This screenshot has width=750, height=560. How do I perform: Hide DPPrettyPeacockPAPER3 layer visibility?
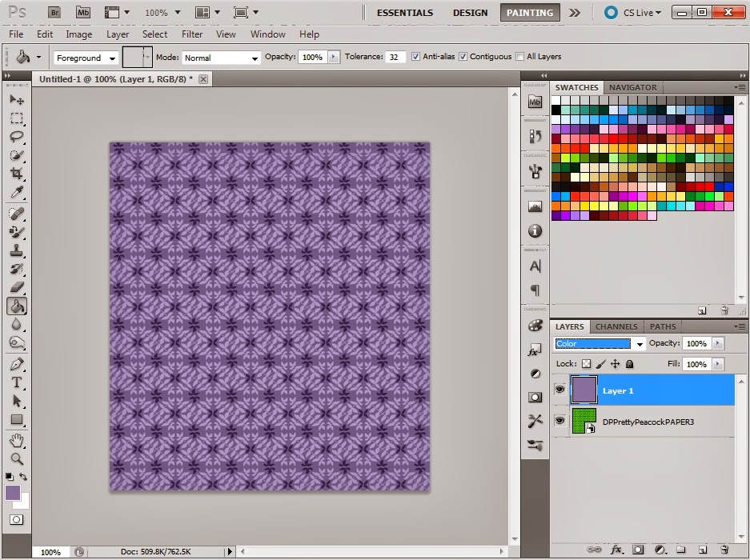coord(559,420)
